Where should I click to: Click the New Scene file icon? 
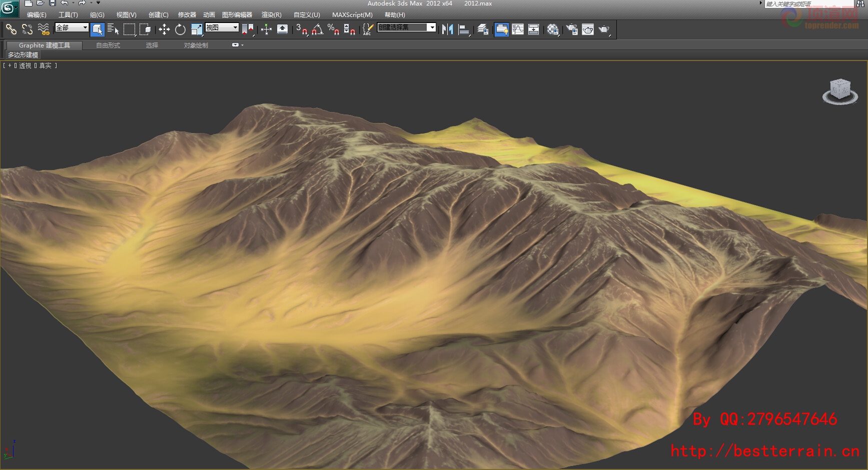click(x=29, y=3)
